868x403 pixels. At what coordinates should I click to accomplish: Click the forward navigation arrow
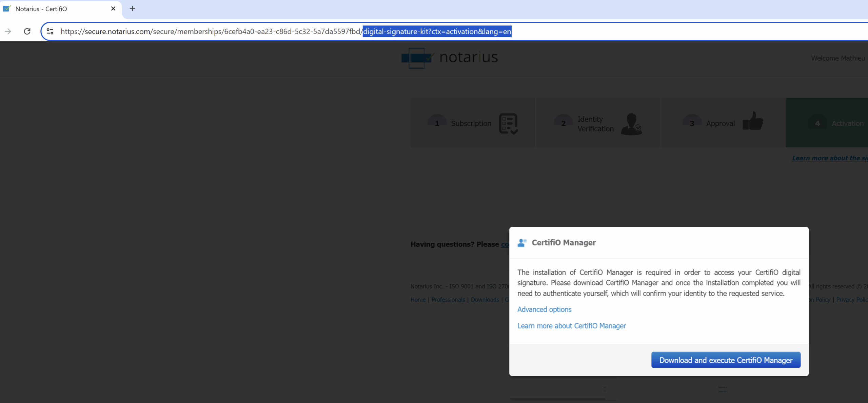point(8,32)
